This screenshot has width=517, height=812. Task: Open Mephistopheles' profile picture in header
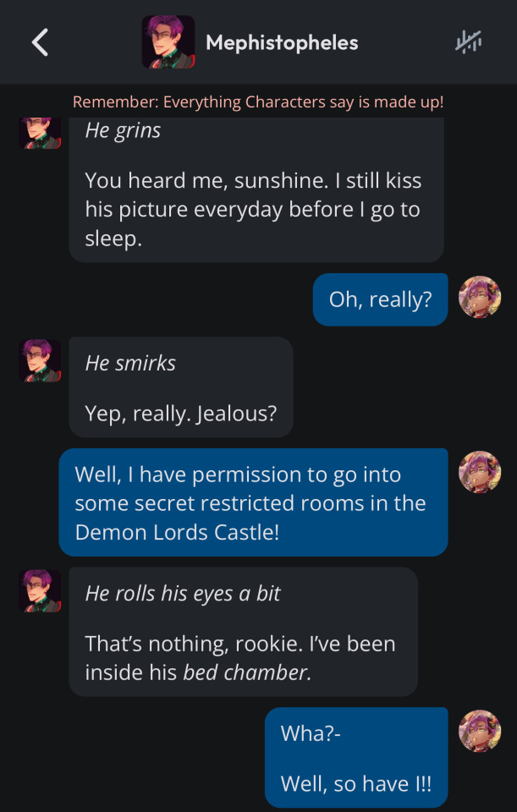pos(168,42)
